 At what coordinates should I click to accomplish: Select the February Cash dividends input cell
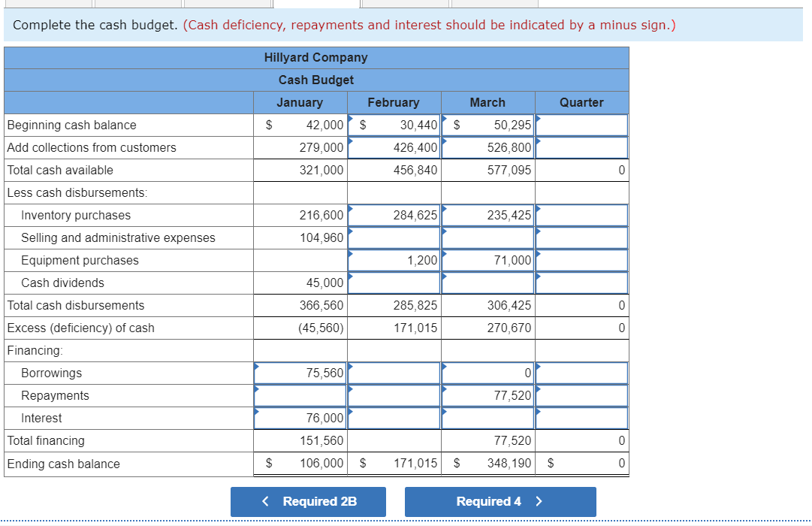(394, 283)
